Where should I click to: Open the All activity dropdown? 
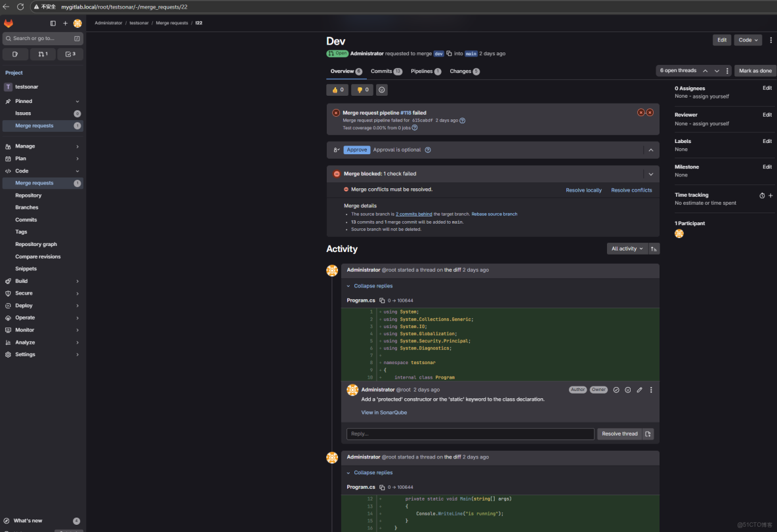626,249
